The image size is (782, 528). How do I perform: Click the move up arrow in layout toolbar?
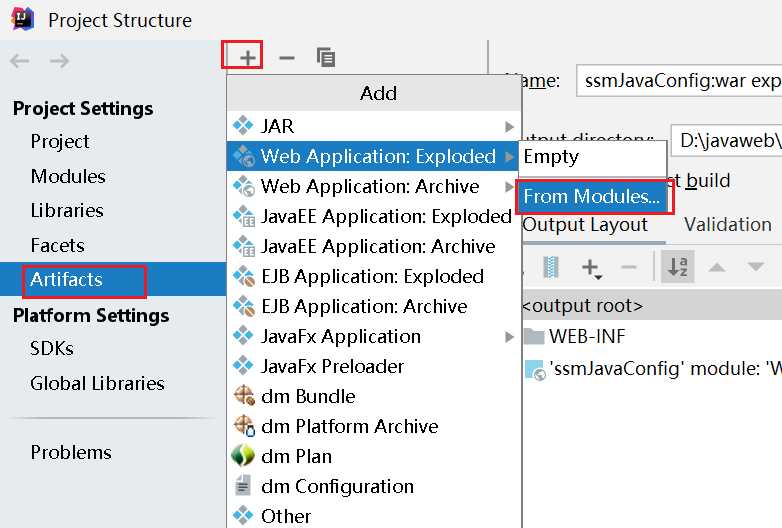coord(717,267)
